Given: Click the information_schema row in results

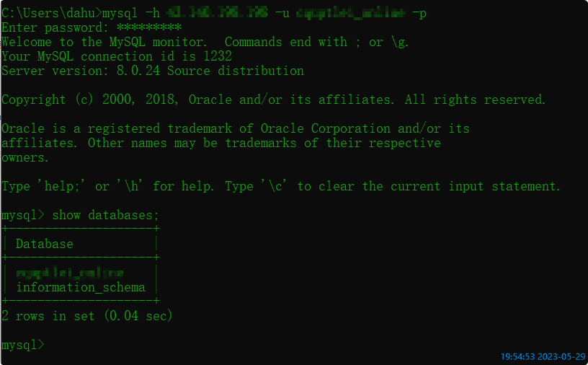Looking at the screenshot, I should pyautogui.click(x=81, y=287).
